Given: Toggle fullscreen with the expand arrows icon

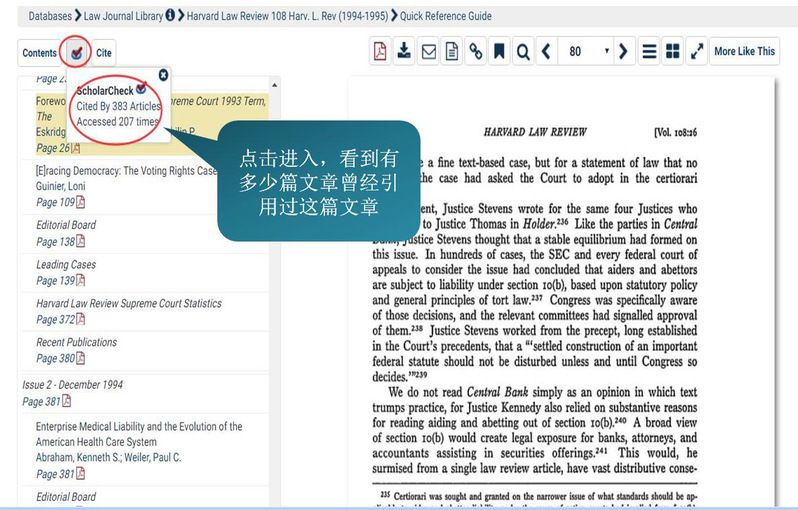Looking at the screenshot, I should click(697, 52).
